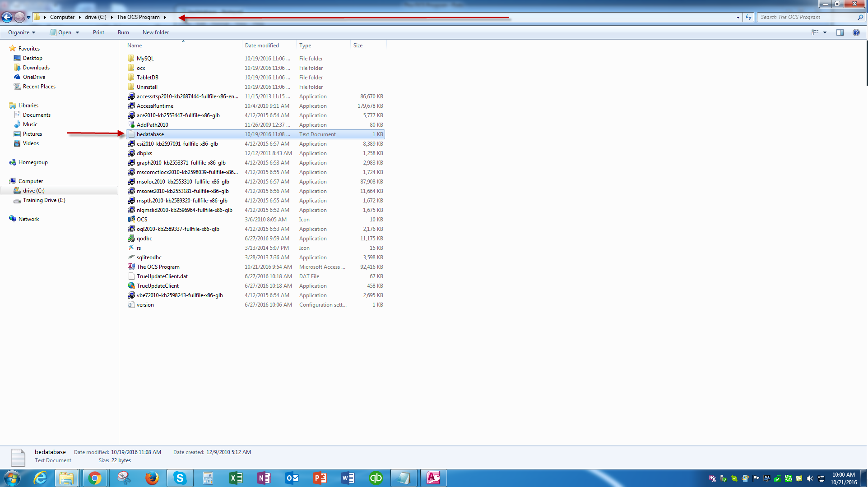Select Homegroup in the navigation pane
Screen dimensions: 868x487
tap(33, 162)
